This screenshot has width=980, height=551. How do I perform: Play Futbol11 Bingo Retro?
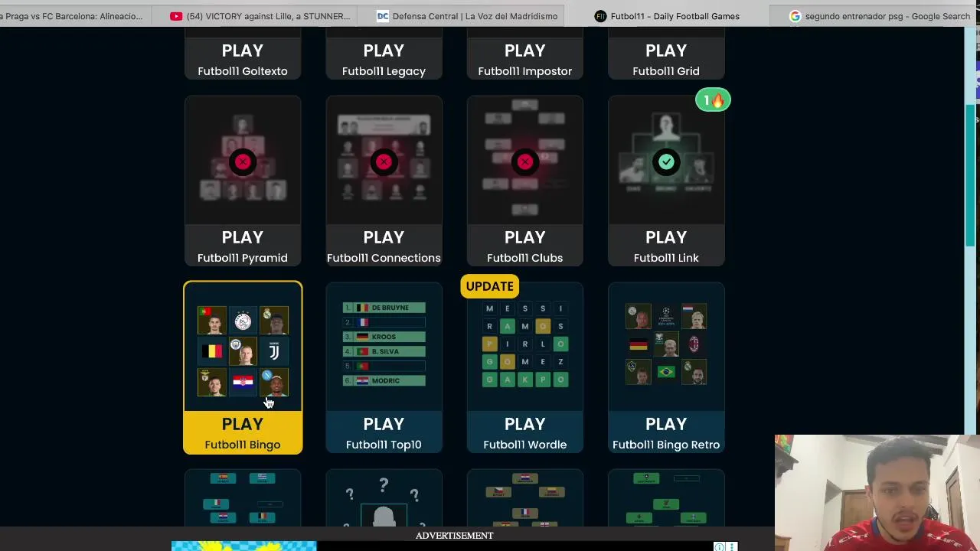(x=666, y=432)
